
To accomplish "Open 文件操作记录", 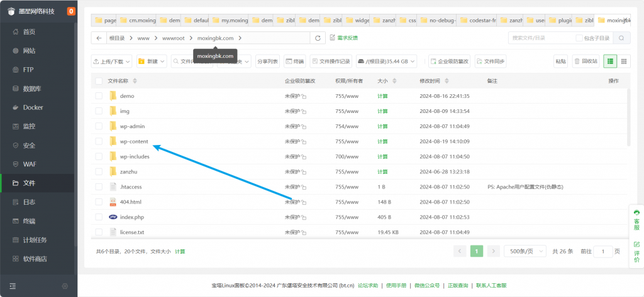I will 331,62.
